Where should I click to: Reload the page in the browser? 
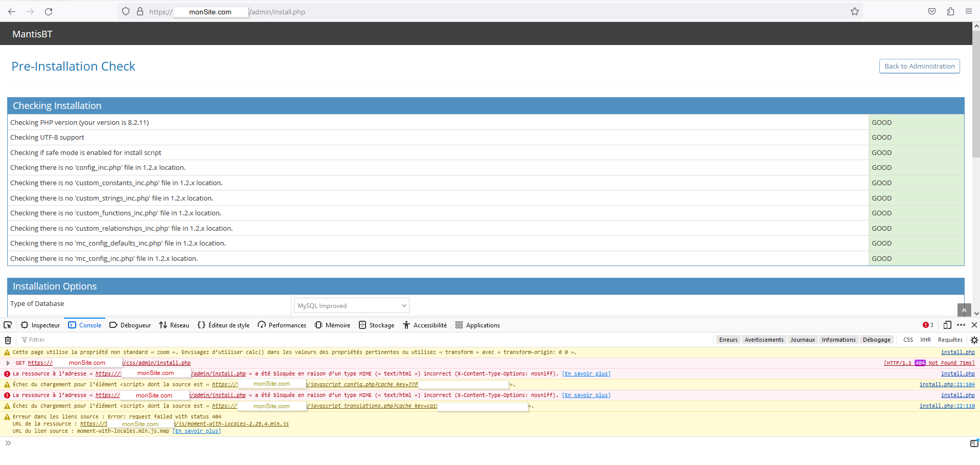pyautogui.click(x=49, y=12)
